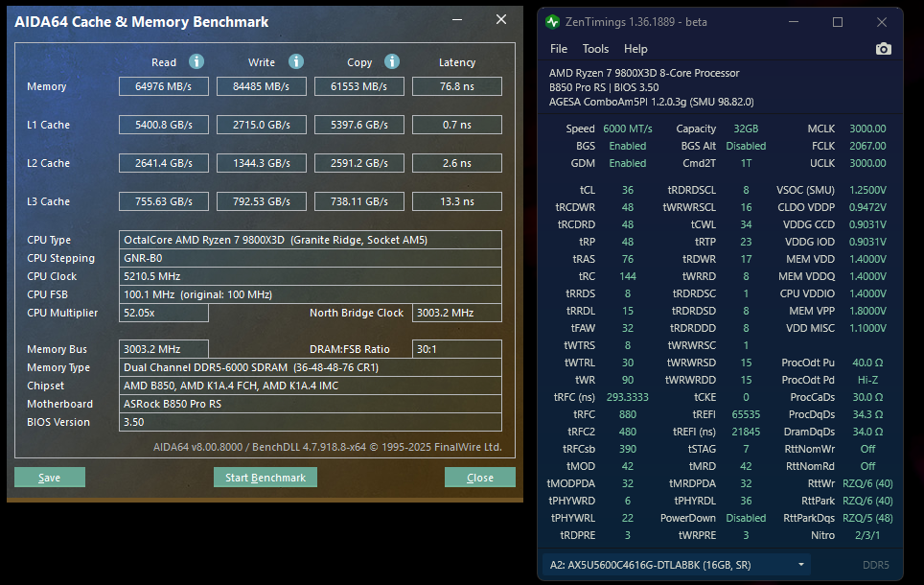Take ZenTimings screenshot with camera icon
This screenshot has width=924, height=585.
883,49
